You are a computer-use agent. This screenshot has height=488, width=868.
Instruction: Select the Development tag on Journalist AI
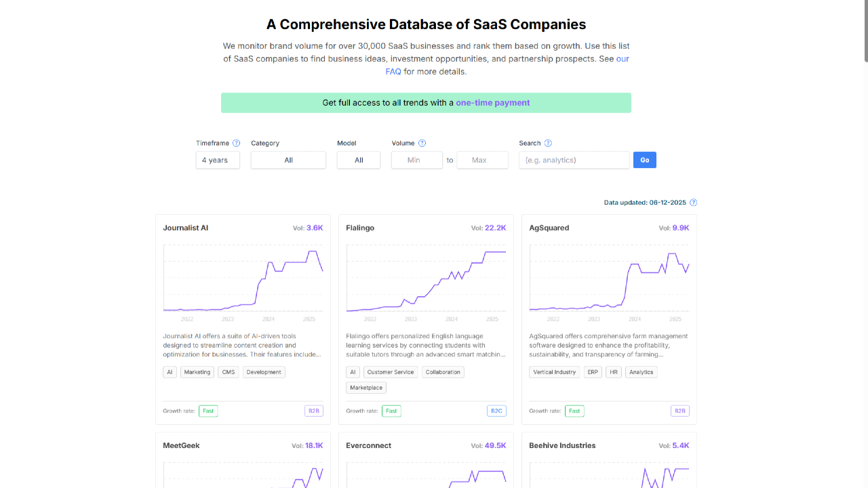tap(264, 372)
